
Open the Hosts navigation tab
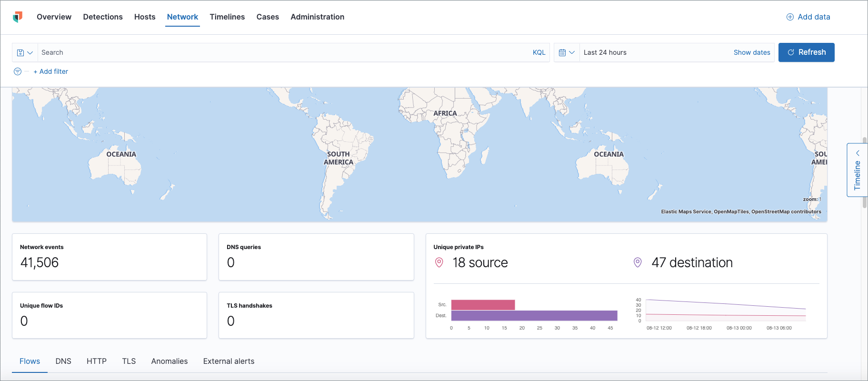coord(145,17)
